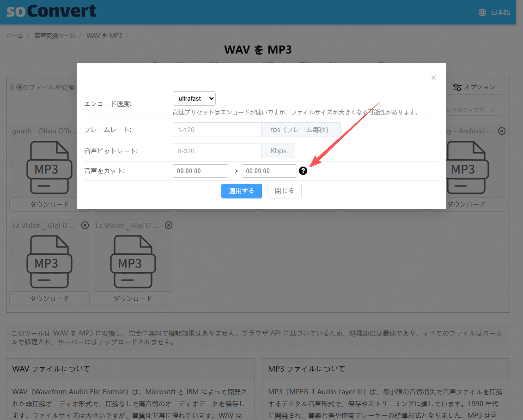Open the 音声変換ツール breadcrumb link
This screenshot has height=420, width=523.
click(x=55, y=36)
